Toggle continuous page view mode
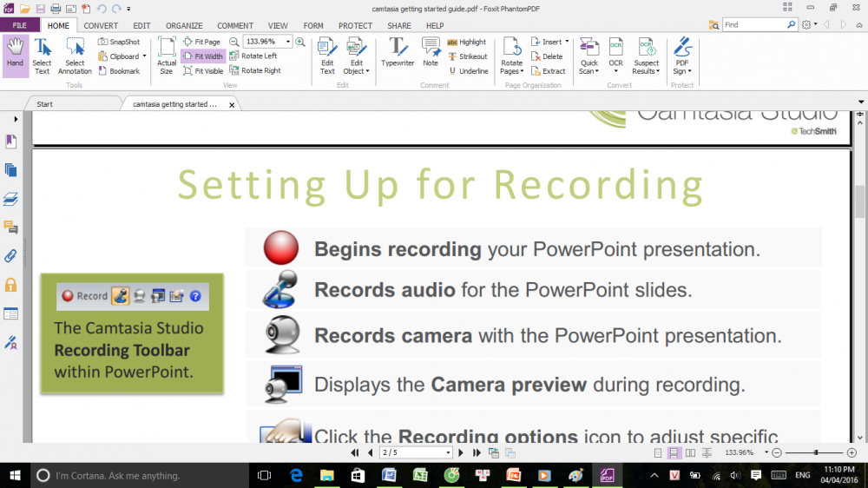Image resolution: width=868 pixels, height=488 pixels. (x=674, y=452)
